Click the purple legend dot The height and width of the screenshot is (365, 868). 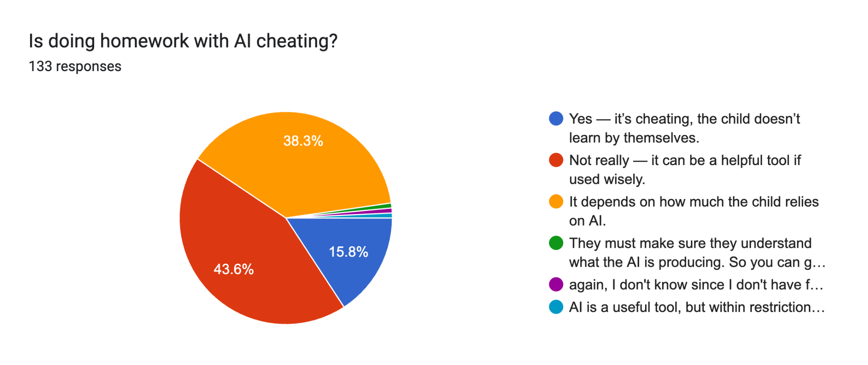(556, 285)
